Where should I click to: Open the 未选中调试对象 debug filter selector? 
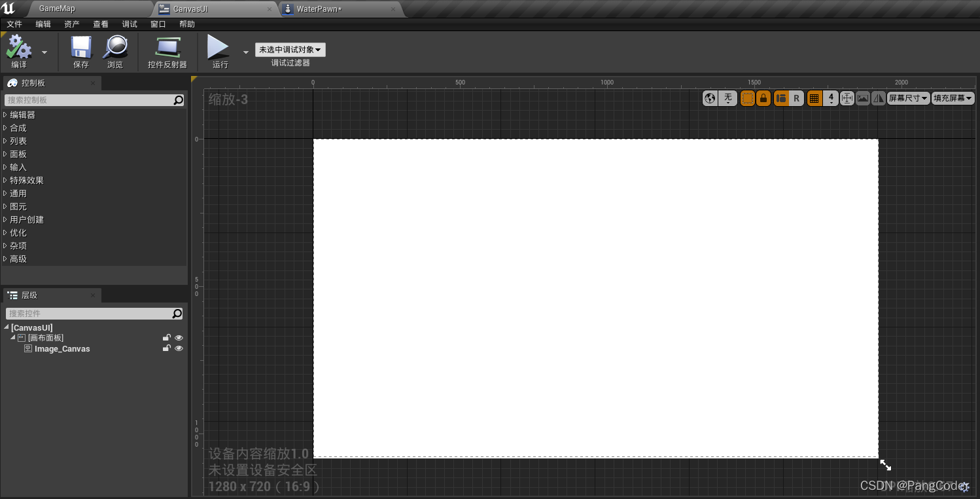(x=290, y=49)
